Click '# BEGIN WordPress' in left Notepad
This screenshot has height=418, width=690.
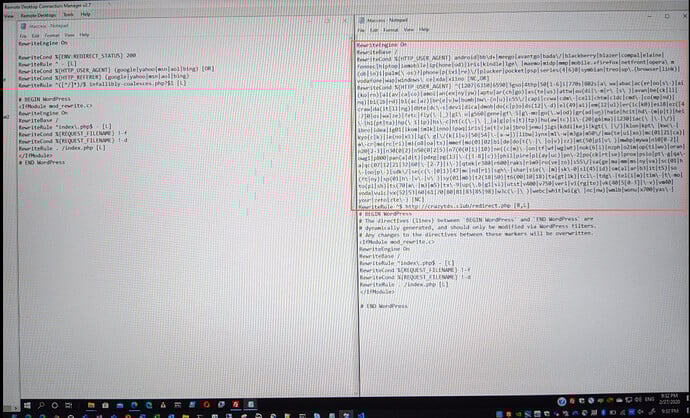pos(44,99)
